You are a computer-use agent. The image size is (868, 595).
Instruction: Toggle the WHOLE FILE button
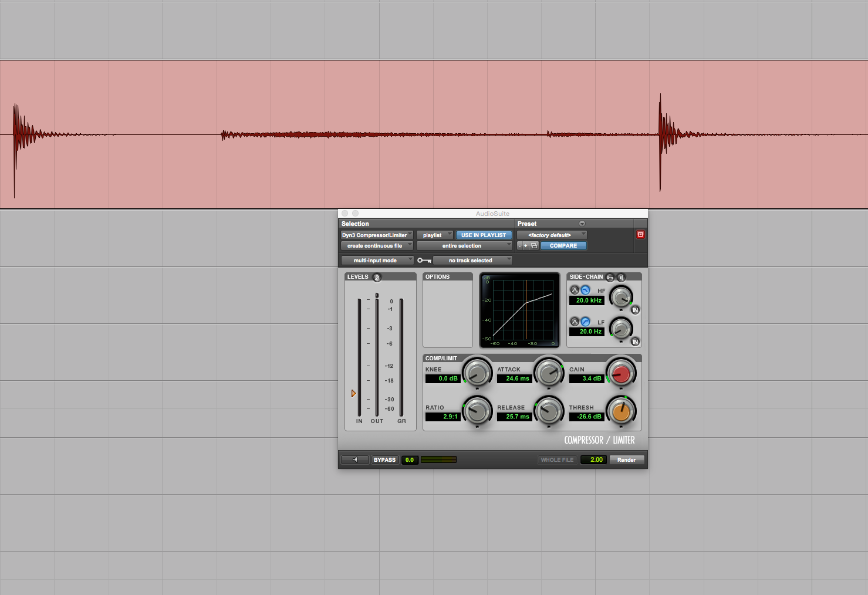pyautogui.click(x=557, y=460)
